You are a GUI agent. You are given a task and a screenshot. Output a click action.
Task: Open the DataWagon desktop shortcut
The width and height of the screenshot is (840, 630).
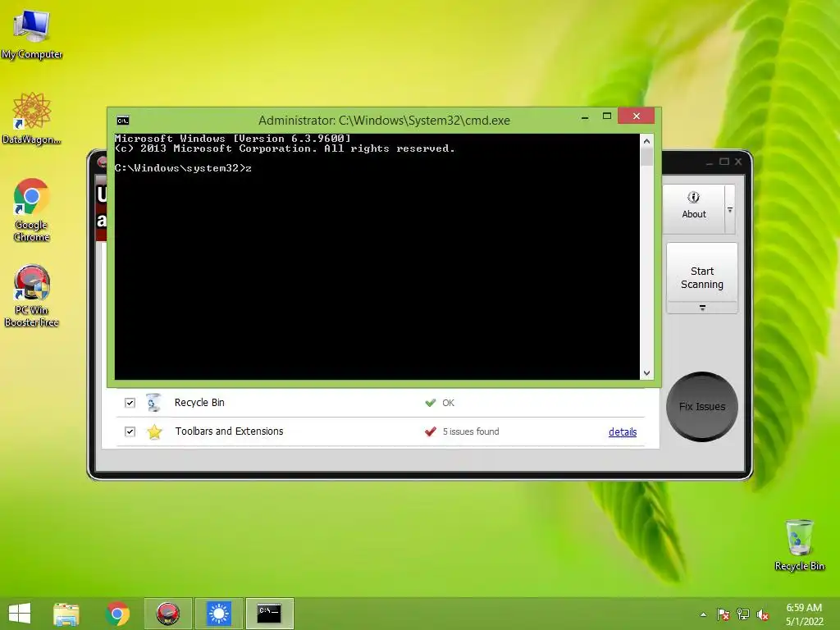(x=32, y=118)
